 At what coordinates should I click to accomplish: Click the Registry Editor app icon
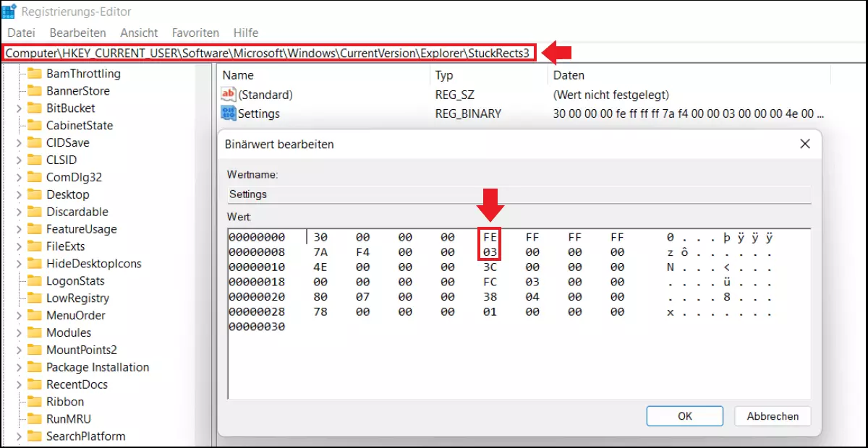pos(10,12)
